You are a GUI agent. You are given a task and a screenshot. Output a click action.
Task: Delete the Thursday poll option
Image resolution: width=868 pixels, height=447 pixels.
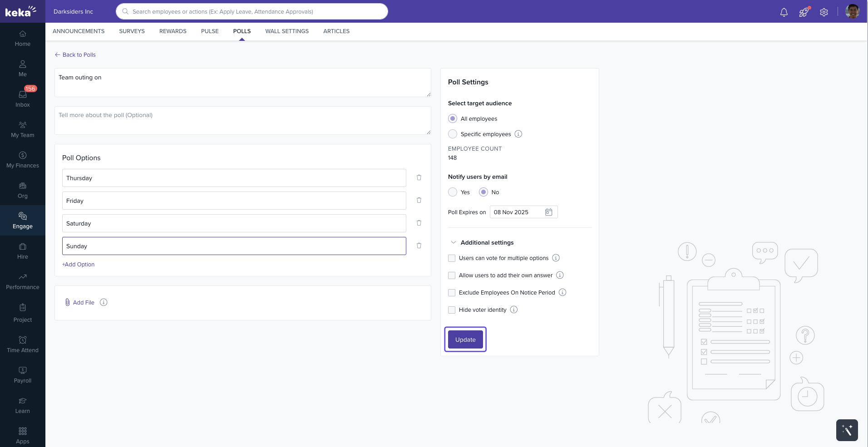coord(419,177)
